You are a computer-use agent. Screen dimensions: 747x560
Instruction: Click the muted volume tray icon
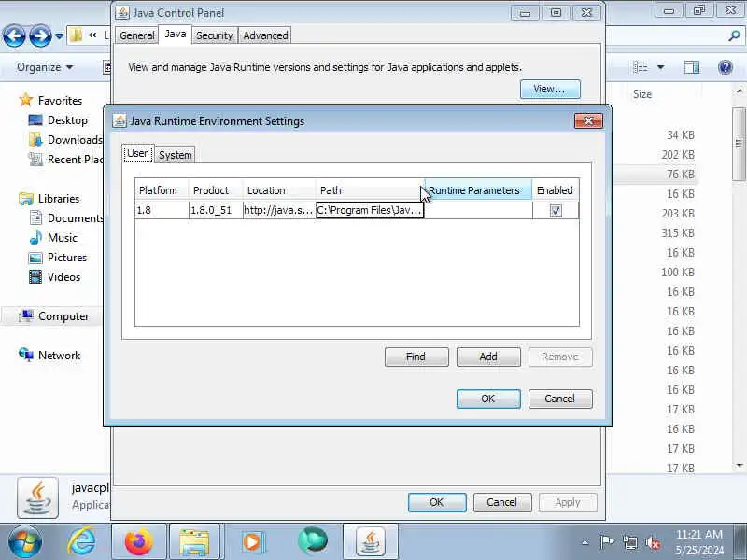click(x=652, y=542)
